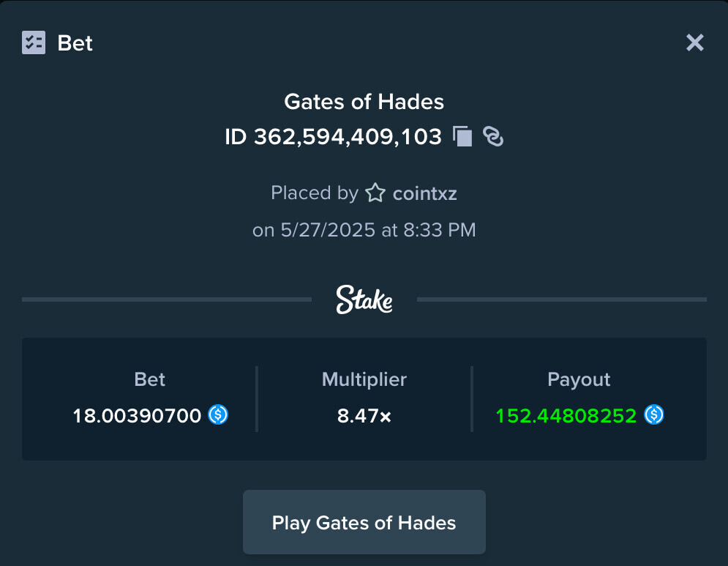Click the currency coin icon beside bet amount
The height and width of the screenshot is (566, 728).
(x=218, y=414)
